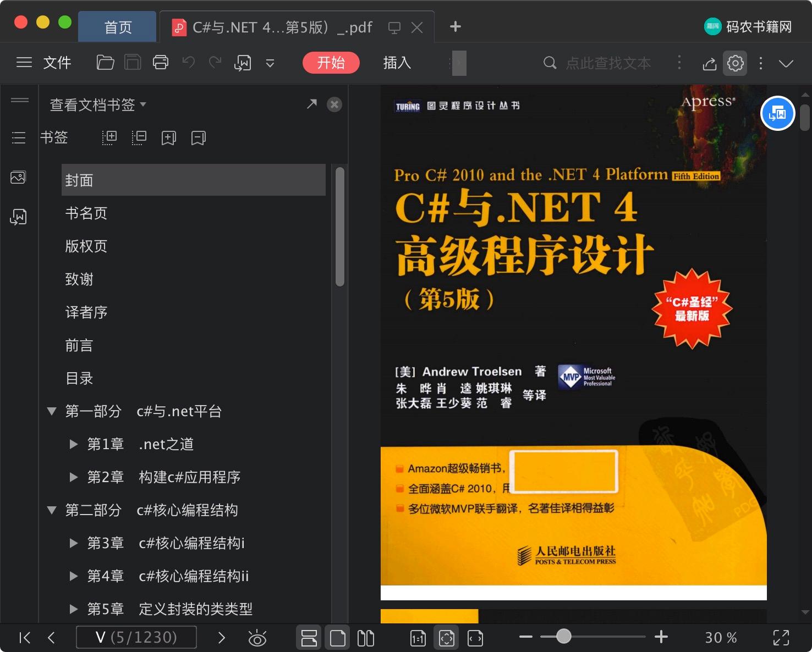Viewport: 812px width, 652px height.
Task: Select the 致谢 bookmark
Action: [79, 279]
